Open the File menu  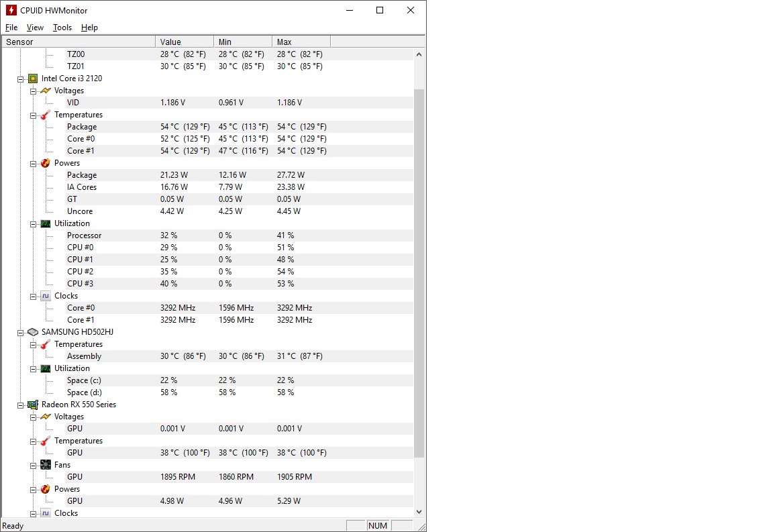point(11,28)
